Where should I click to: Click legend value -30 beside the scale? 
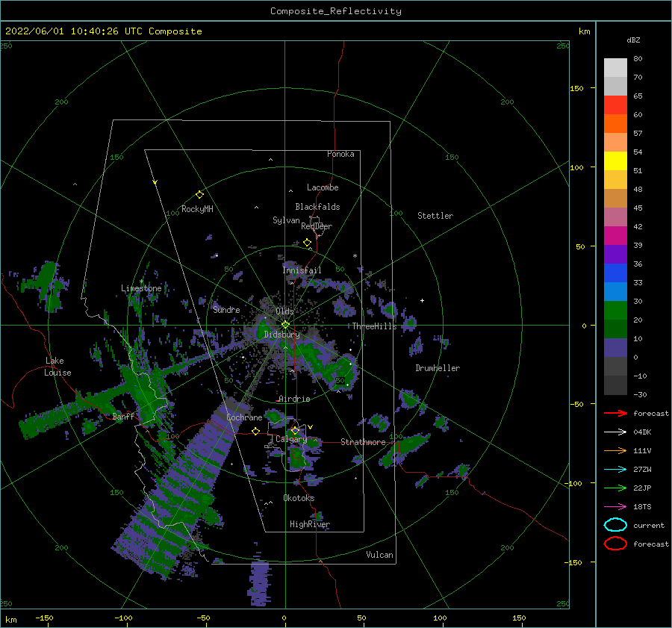641,394
